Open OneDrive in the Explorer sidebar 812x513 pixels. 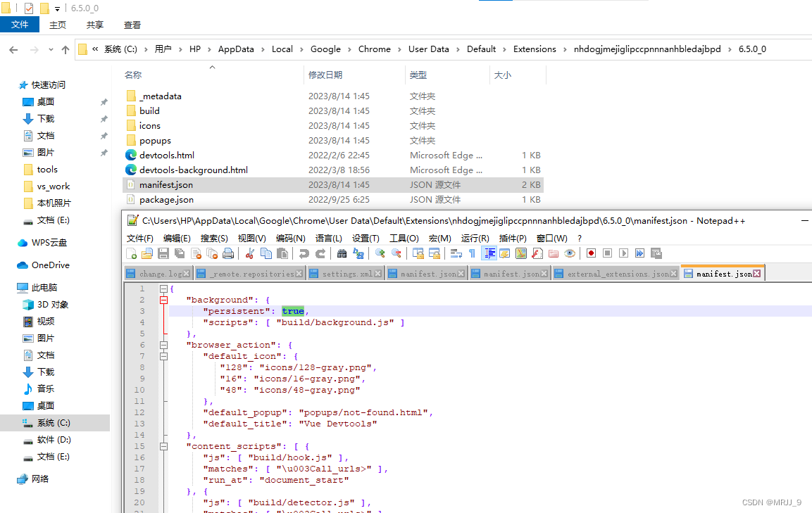click(x=50, y=265)
